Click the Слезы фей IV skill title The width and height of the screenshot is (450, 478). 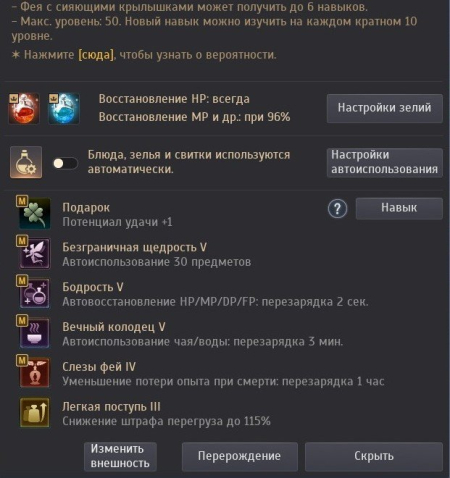tap(99, 367)
